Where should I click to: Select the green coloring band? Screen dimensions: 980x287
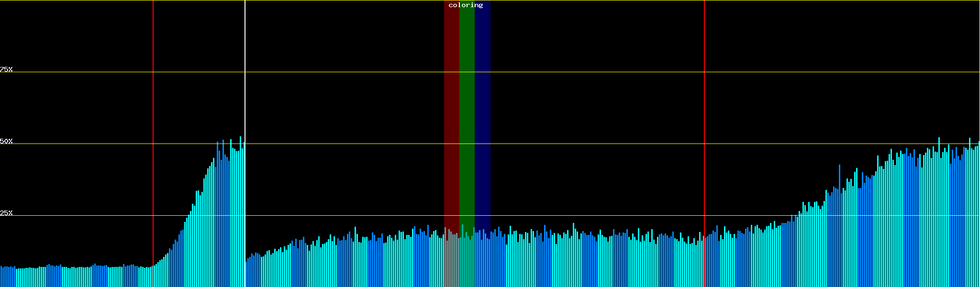467,96
